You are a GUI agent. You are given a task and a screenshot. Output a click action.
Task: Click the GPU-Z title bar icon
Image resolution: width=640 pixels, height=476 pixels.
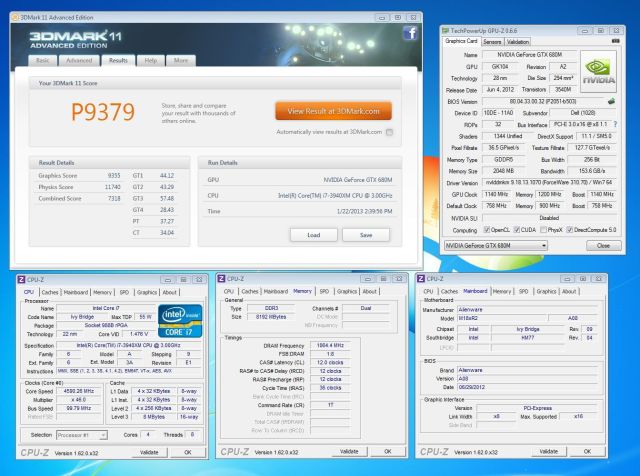[x=446, y=31]
